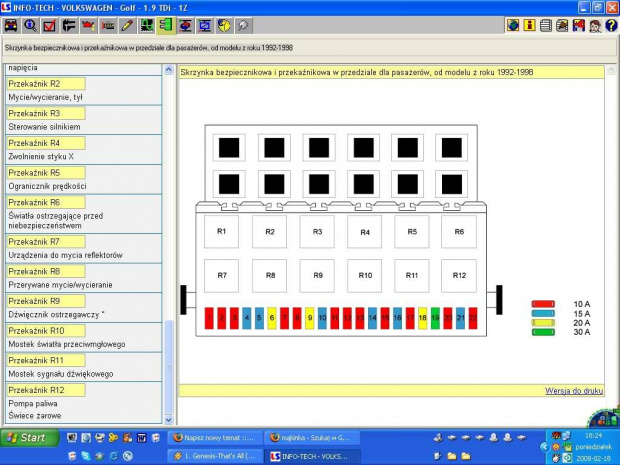Select Przekaźnik R5 list entry
The height and width of the screenshot is (465, 620).
pos(45,173)
